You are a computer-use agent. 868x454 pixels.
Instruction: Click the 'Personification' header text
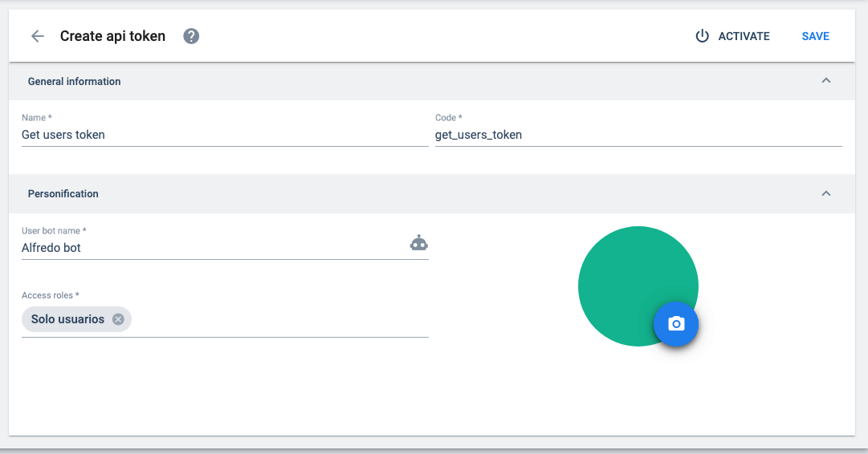coord(63,193)
